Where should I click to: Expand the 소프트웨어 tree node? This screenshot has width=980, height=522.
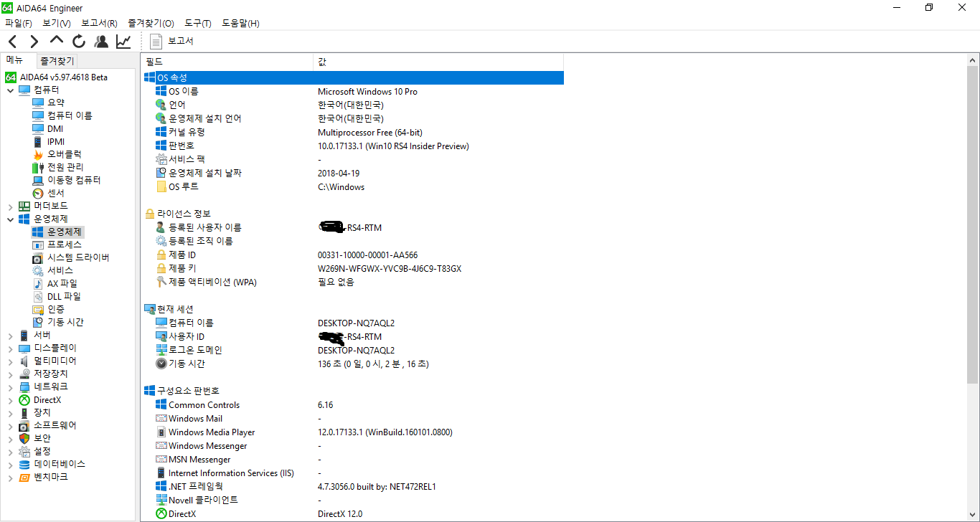[x=10, y=425]
